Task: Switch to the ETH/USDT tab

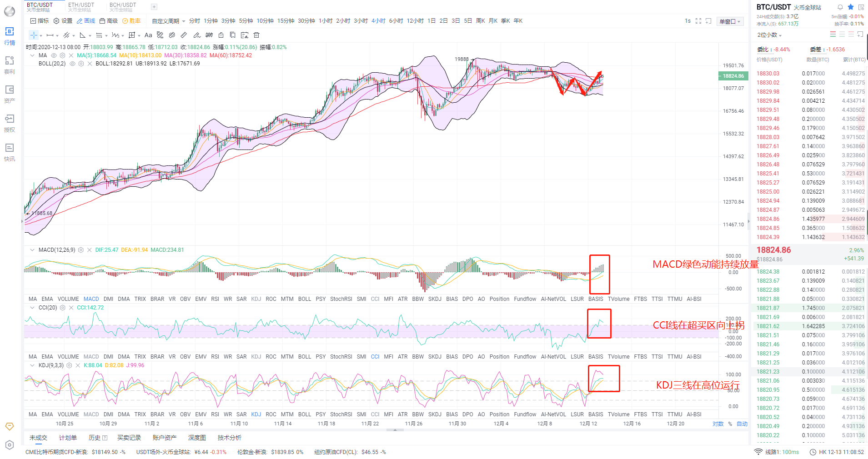Action: pos(81,6)
